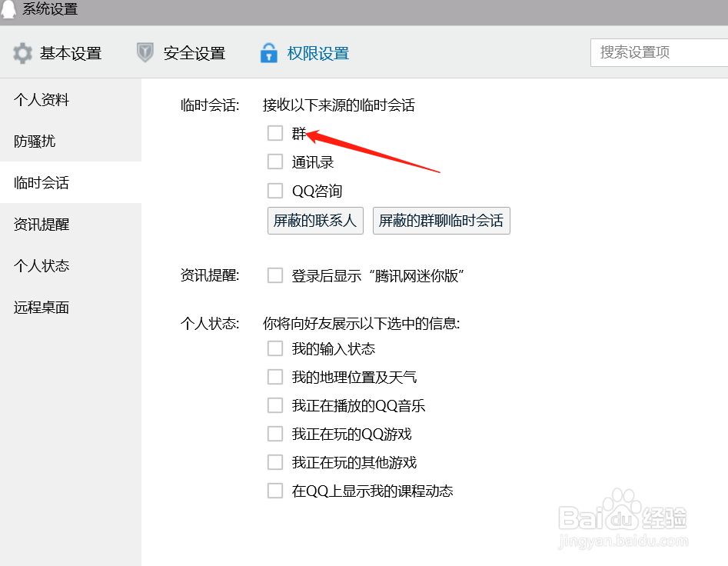Tick the 通讯录 checkbox
Image resolution: width=728 pixels, height=566 pixels.
tap(275, 161)
